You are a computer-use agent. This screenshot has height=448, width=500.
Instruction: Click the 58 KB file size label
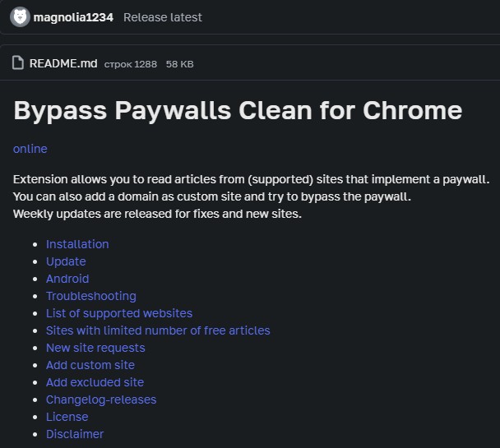click(180, 64)
